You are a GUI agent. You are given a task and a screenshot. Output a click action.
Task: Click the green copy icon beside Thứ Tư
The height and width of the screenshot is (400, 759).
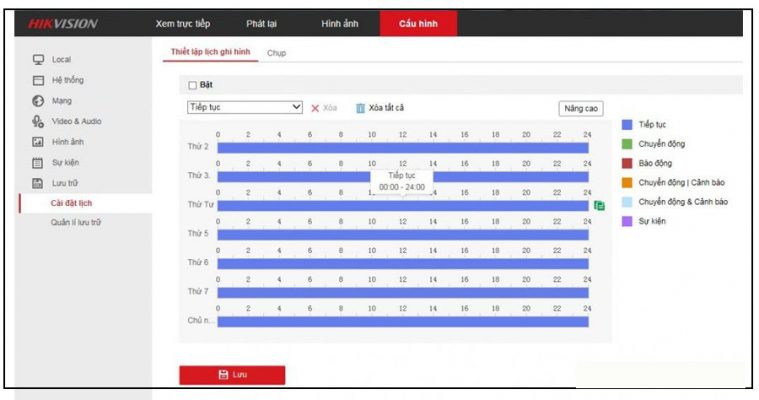pyautogui.click(x=599, y=205)
